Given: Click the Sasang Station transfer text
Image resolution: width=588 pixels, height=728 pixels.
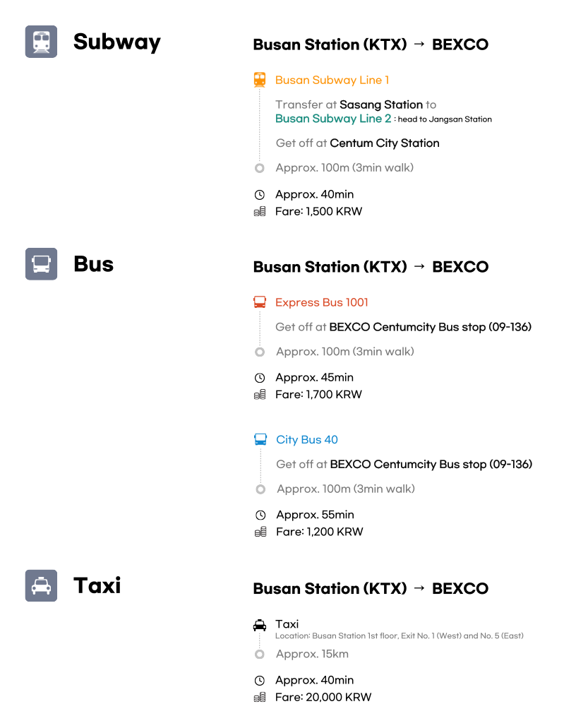Looking at the screenshot, I should (x=381, y=105).
